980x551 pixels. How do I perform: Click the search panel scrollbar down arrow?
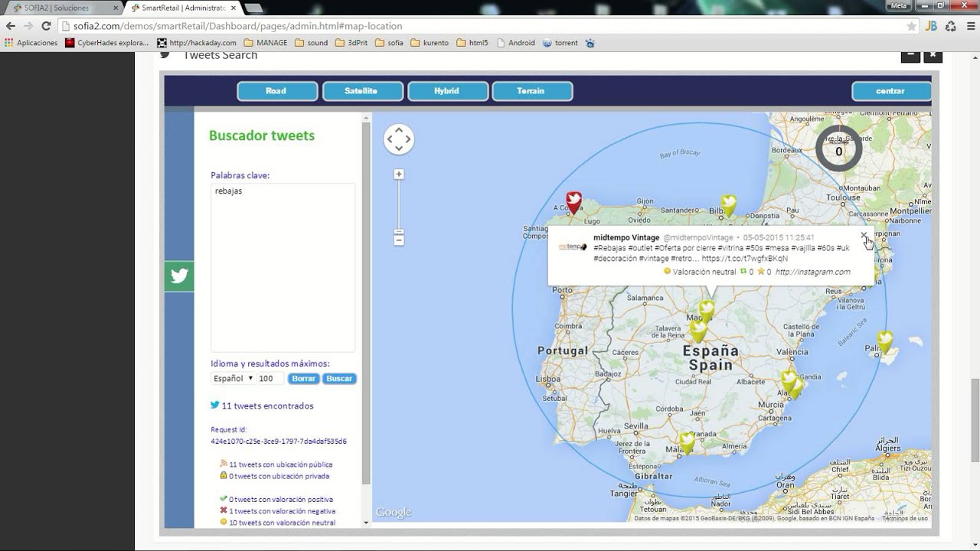pos(366,523)
